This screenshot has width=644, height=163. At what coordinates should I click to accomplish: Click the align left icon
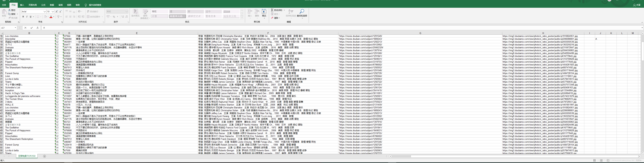click(66, 17)
